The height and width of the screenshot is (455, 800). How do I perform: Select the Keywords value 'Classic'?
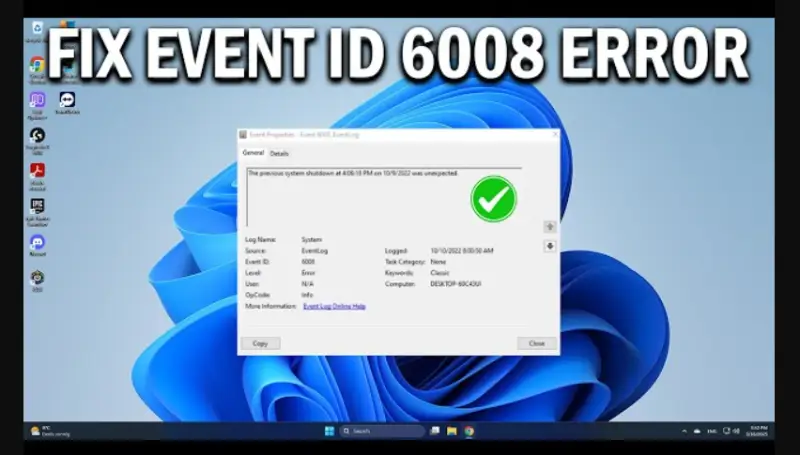pos(440,273)
